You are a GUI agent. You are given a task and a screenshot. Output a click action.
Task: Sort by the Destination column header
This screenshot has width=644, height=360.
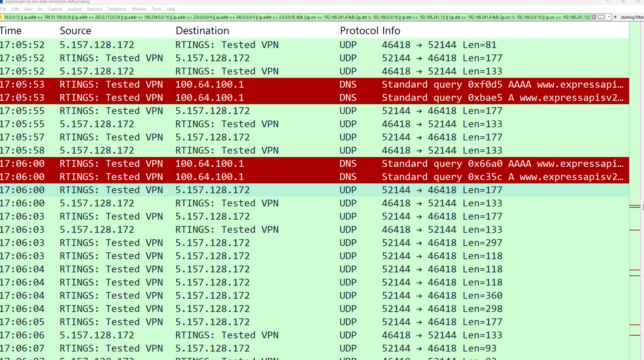pyautogui.click(x=202, y=31)
